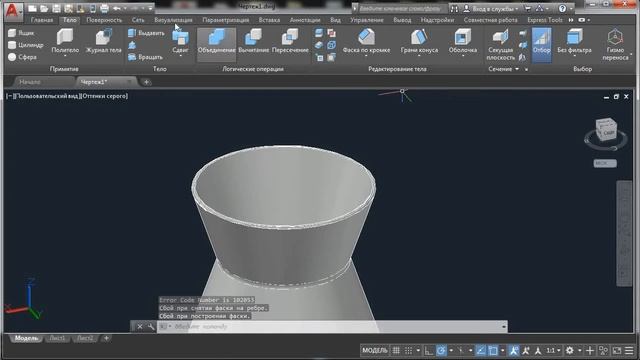Screen dimensions: 640x360
Task: Apply Вычитание (Subtract) operation
Action: pos(253,41)
